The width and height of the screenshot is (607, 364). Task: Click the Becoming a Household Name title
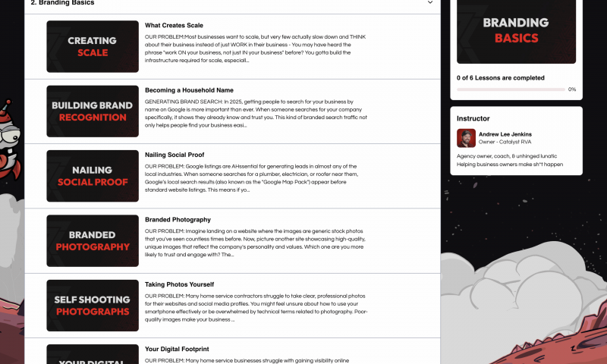point(189,90)
